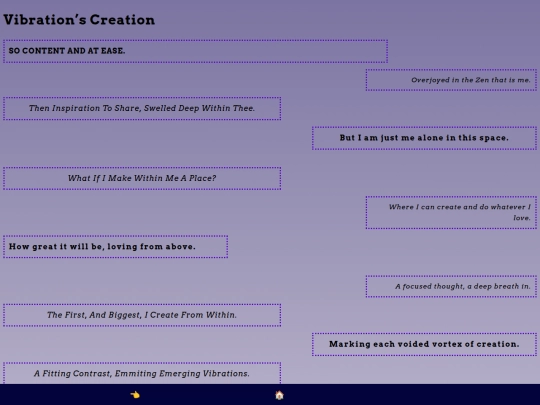This screenshot has width=540, height=405.
Task: Select 'Overjoyed in the Zen that is me.'
Action: 451,80
